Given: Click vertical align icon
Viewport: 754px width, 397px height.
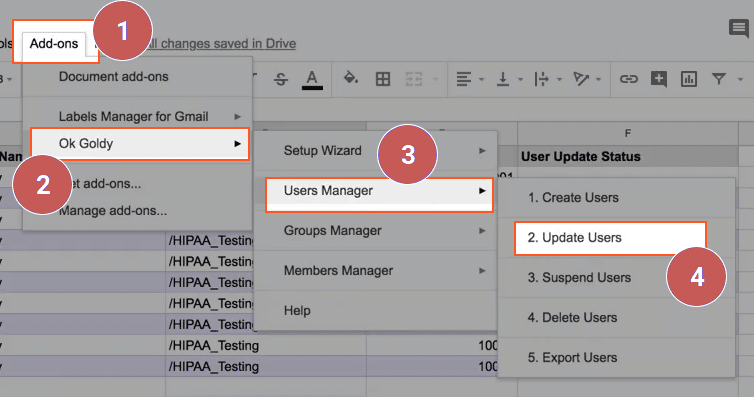Looking at the screenshot, I should [503, 79].
